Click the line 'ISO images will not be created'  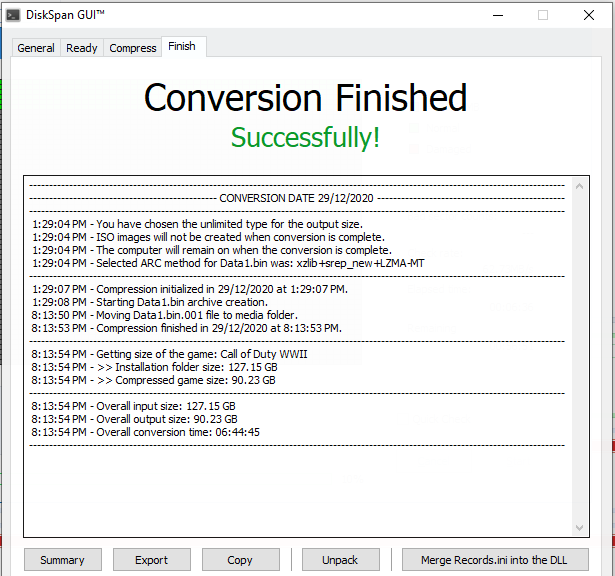click(x=208, y=237)
